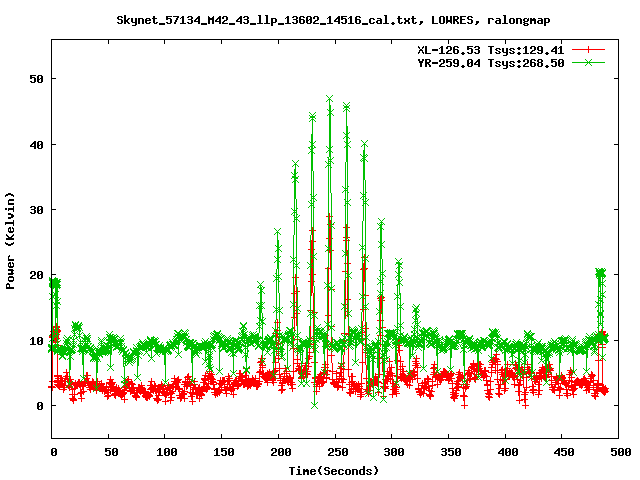
Task: Click the x-axis tick label 150
Action: pyautogui.click(x=224, y=452)
